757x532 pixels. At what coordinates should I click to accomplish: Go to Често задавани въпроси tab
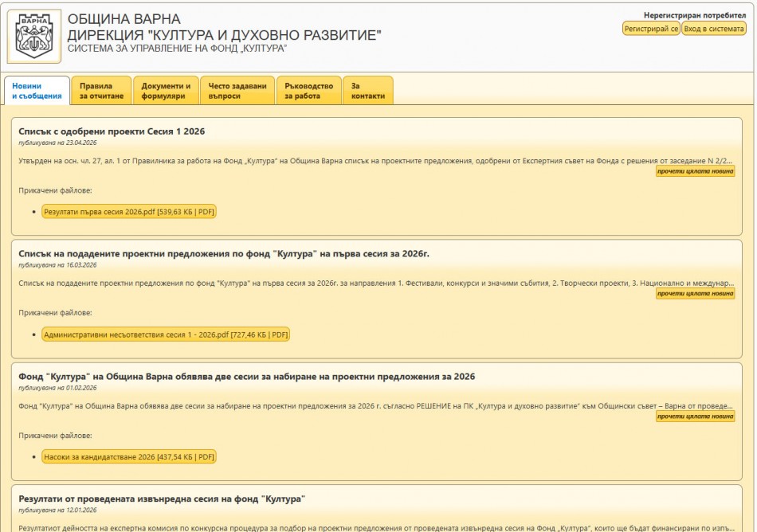[237, 91]
